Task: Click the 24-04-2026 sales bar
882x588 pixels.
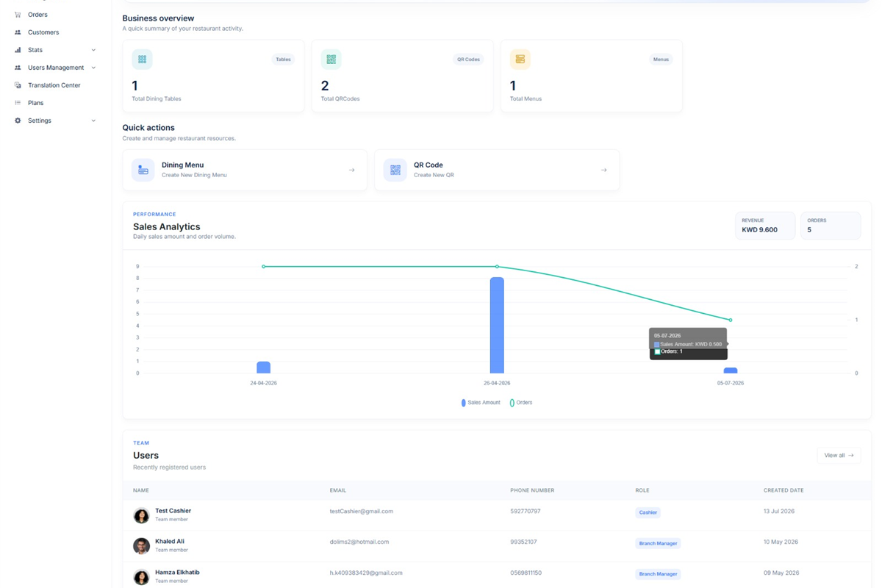Action: coord(263,367)
